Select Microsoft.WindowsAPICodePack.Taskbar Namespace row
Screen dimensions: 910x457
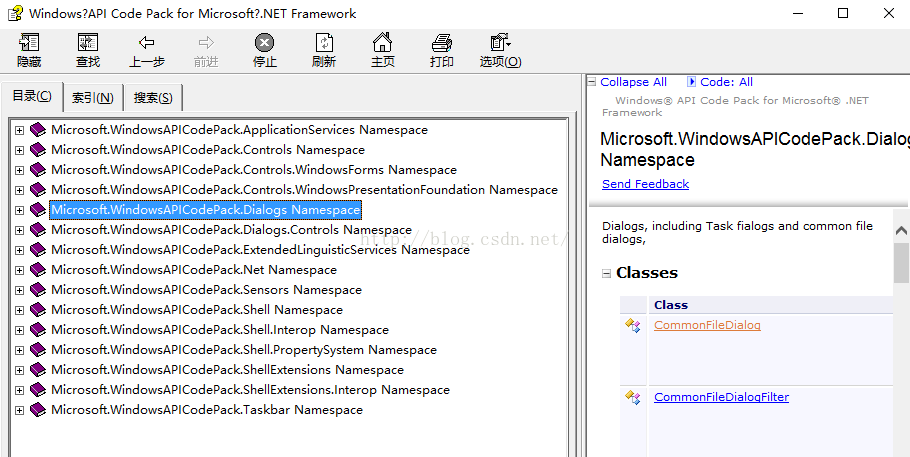pos(207,409)
